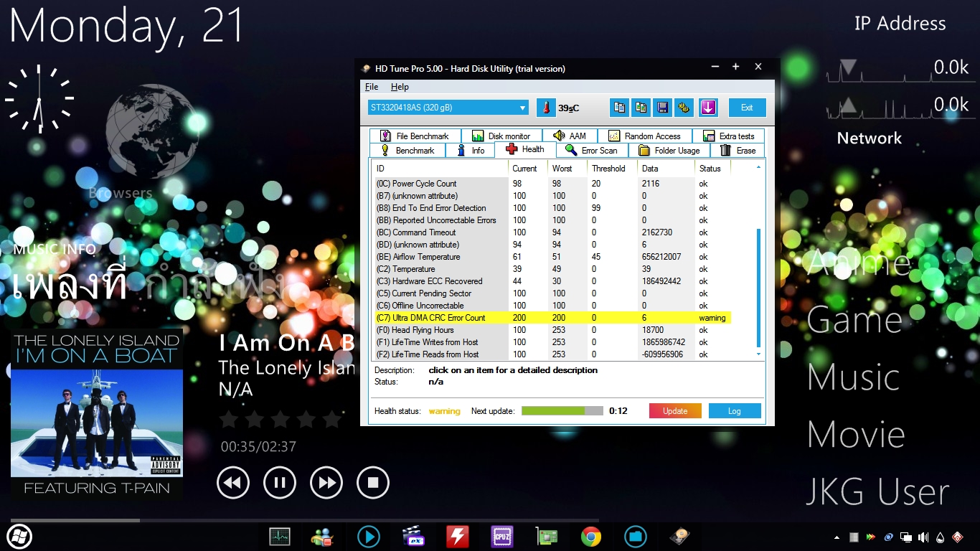Click the Update button
980x551 pixels.
click(675, 411)
